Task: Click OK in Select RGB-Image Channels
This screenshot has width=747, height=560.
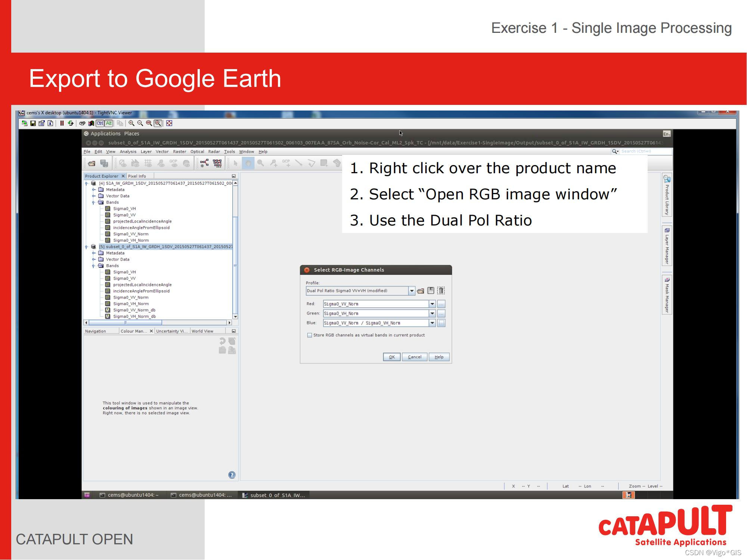Action: 392,357
